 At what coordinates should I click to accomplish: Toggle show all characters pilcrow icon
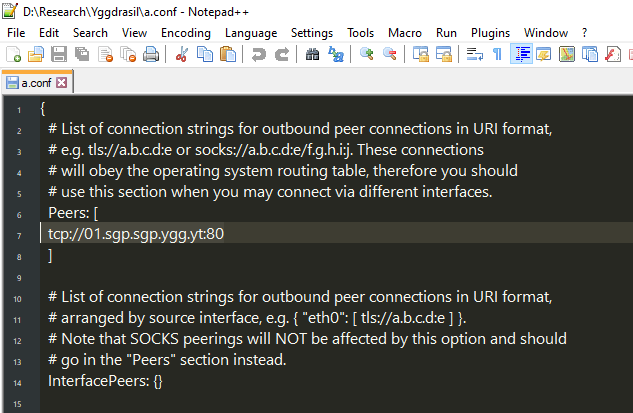coord(497,54)
